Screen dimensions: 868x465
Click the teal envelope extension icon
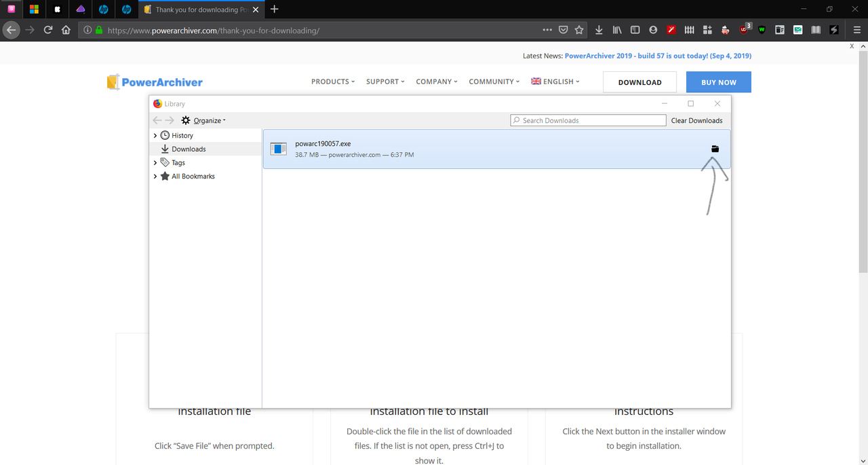[798, 30]
